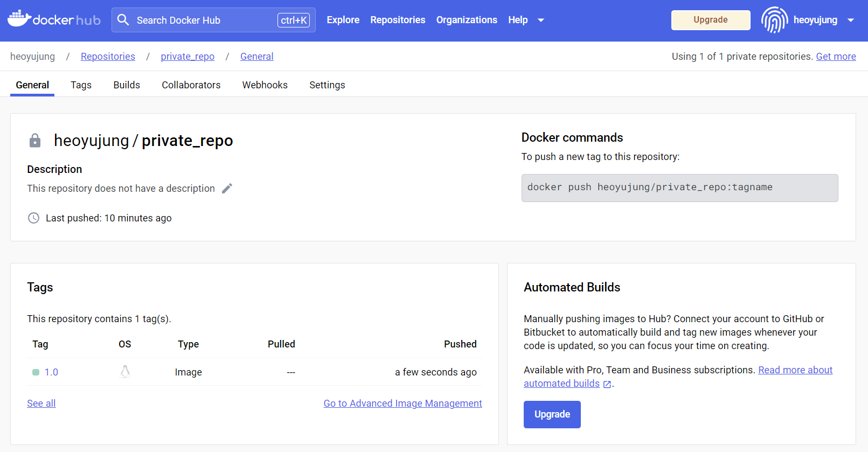This screenshot has height=452, width=868.
Task: Click the '---' pulled cell of tag 1.0
Action: [x=291, y=372]
